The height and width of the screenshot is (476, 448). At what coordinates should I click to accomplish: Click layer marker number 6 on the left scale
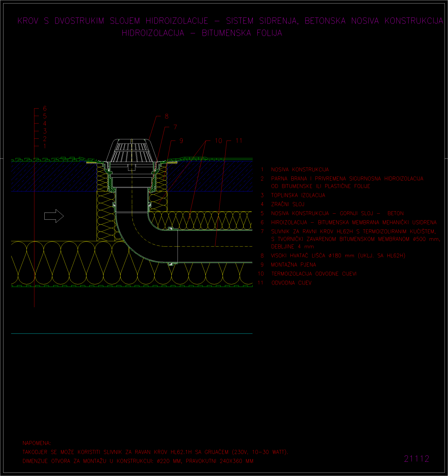click(45, 109)
